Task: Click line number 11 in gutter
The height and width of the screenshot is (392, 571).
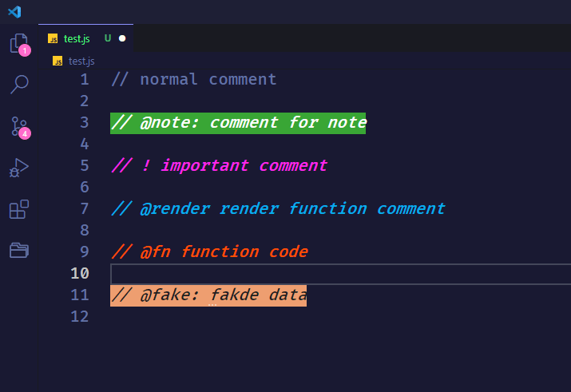Action: pos(80,295)
